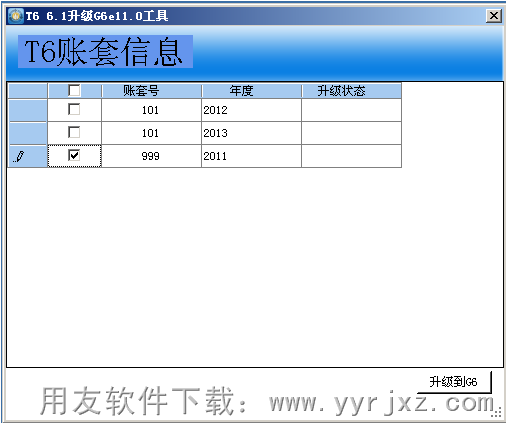Image resolution: width=507 pixels, height=424 pixels.
Task: Uncheck the box for account 999 year 2011
Action: coord(74,155)
